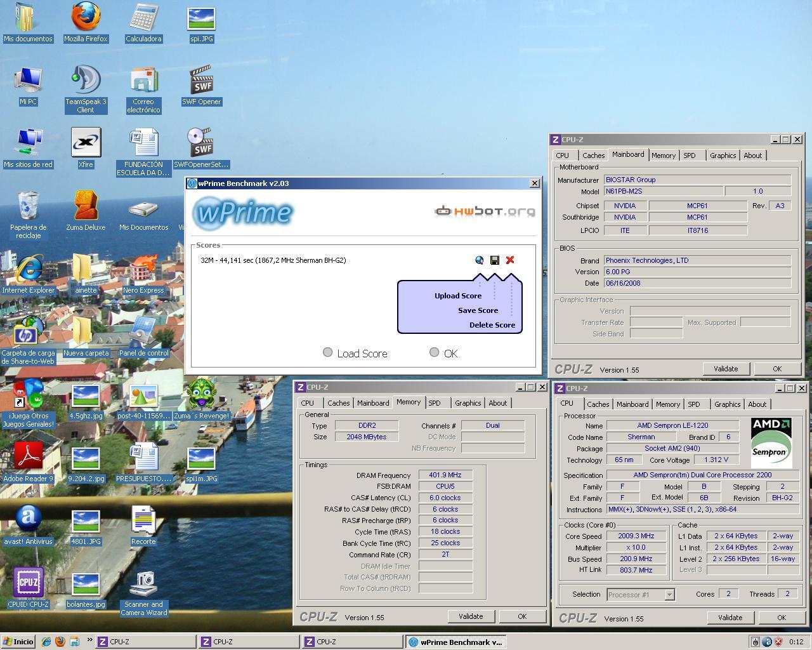Launch TeamSpeak 3 Client desktop icon
This screenshot has height=650, width=812.
click(x=86, y=89)
